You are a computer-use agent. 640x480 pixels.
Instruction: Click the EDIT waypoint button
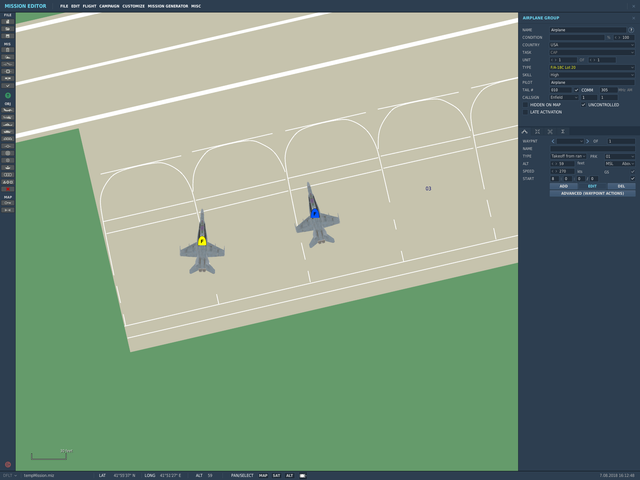(592, 186)
